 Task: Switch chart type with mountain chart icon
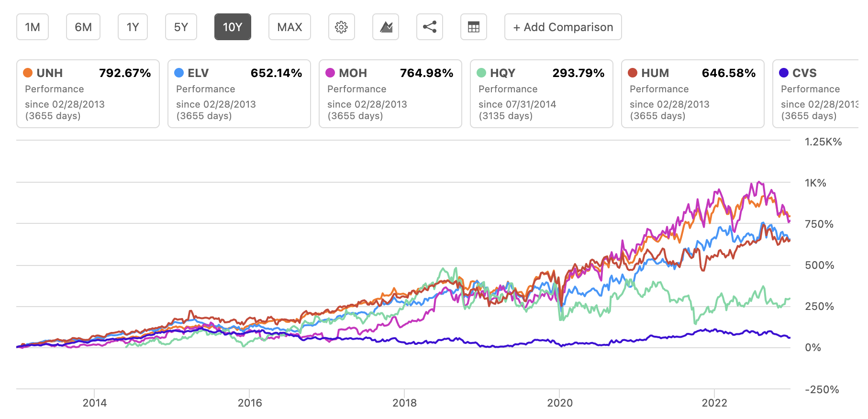click(386, 27)
